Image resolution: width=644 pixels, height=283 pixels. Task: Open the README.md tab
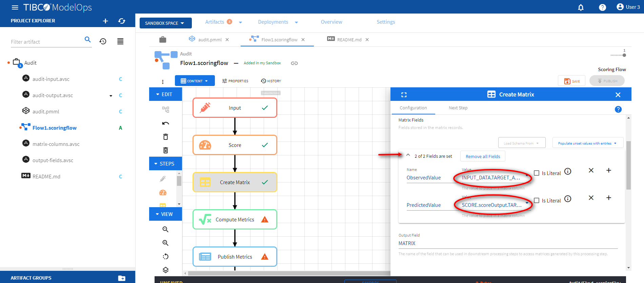click(x=349, y=40)
